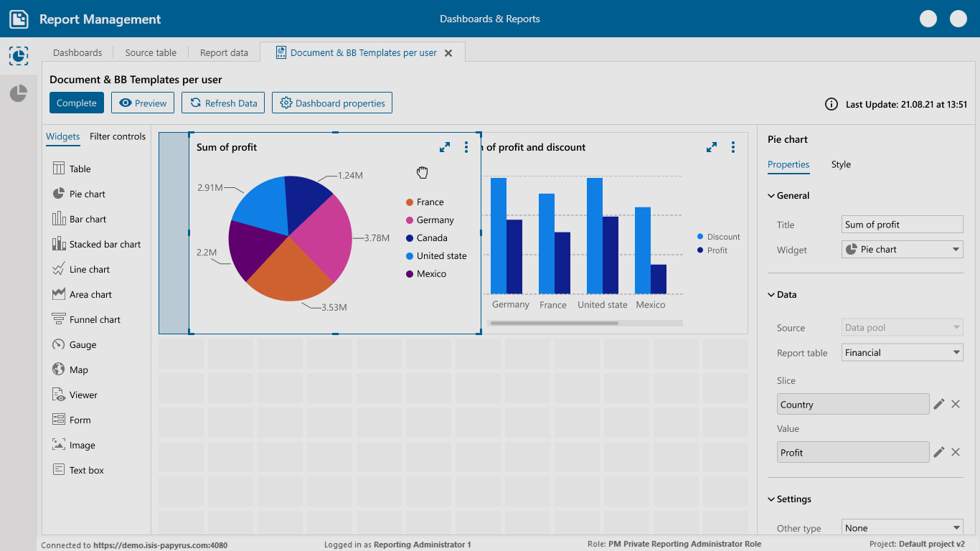Click the Complete button

tap(77, 103)
